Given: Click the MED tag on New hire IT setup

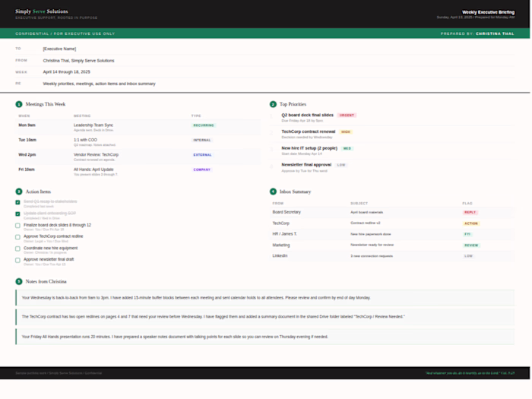Looking at the screenshot, I should coord(347,149).
